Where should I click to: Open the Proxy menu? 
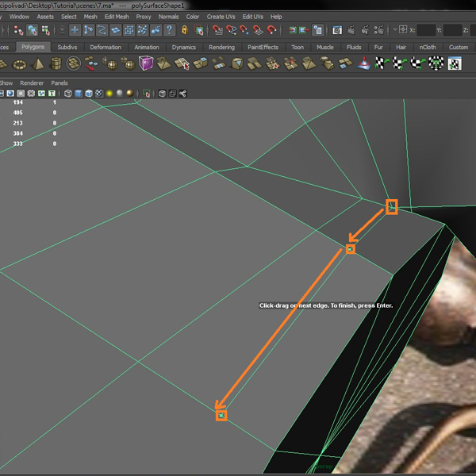(144, 17)
